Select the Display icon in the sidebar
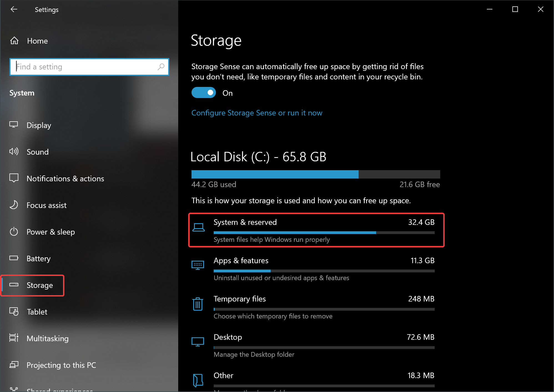 pos(14,125)
